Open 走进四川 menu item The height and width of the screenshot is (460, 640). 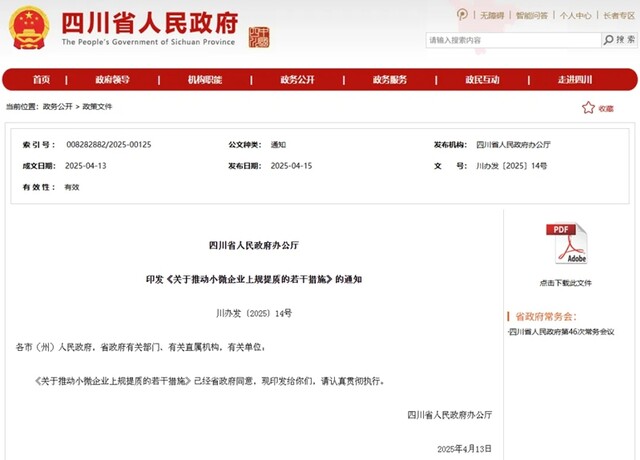click(x=575, y=80)
